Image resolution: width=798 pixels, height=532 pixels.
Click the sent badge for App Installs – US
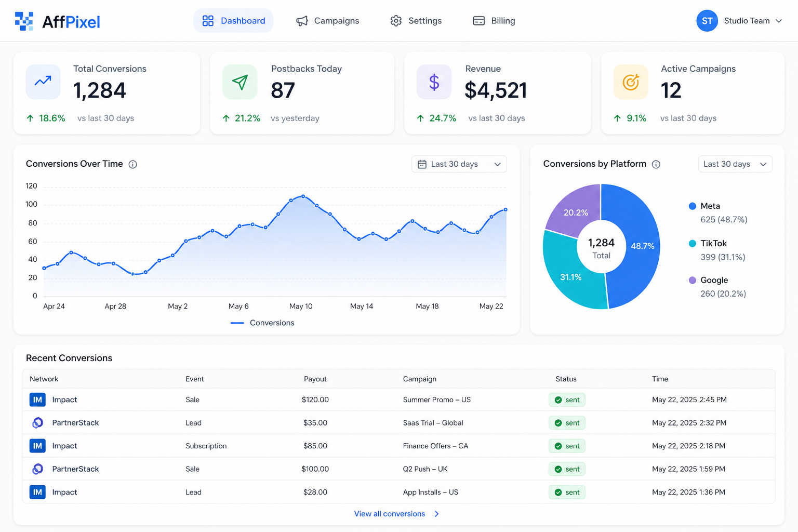[567, 492]
